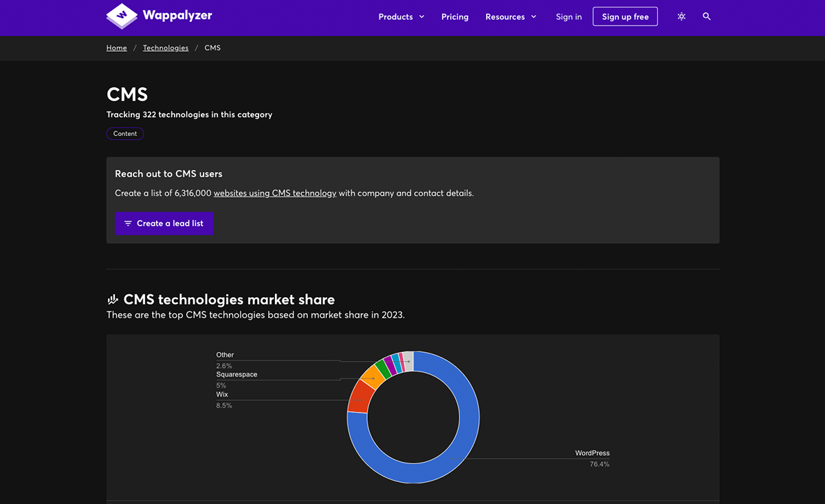
Task: Click the chart icon beside the market share heading
Action: pyautogui.click(x=113, y=300)
